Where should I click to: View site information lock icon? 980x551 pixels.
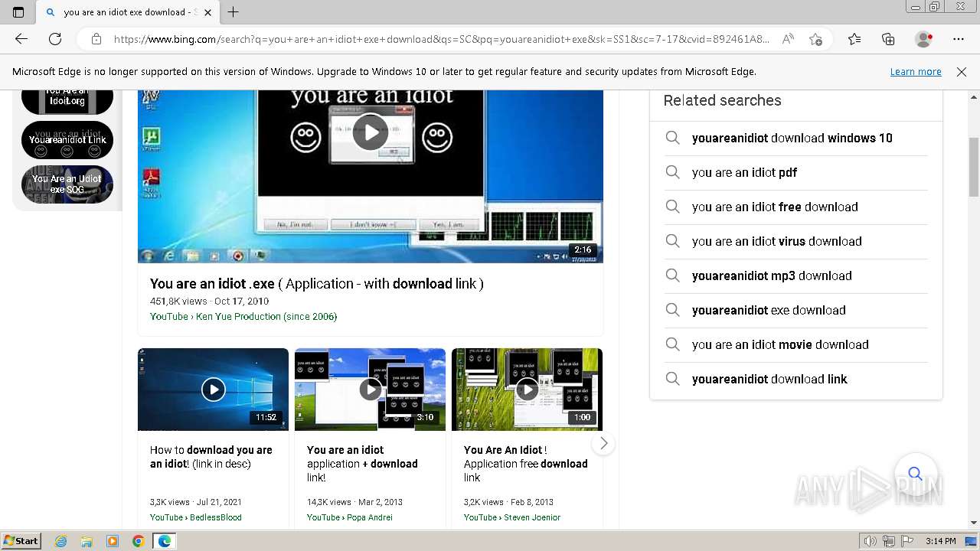(96, 39)
